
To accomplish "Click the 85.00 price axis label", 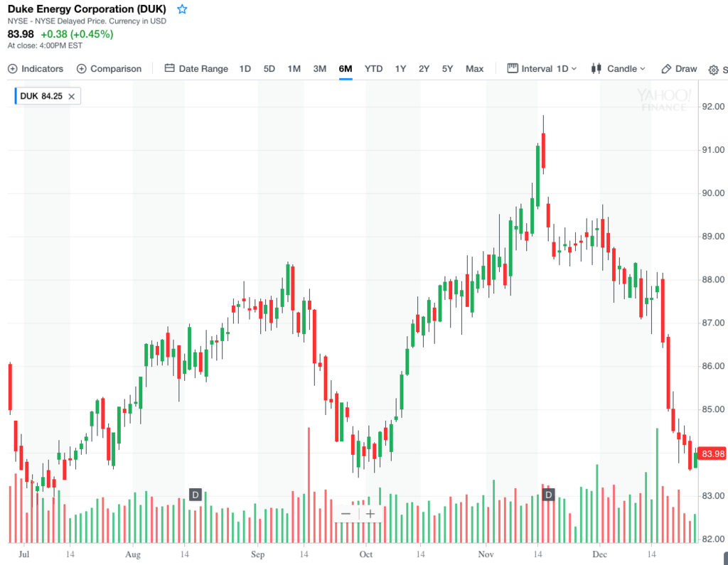I will 713,409.
